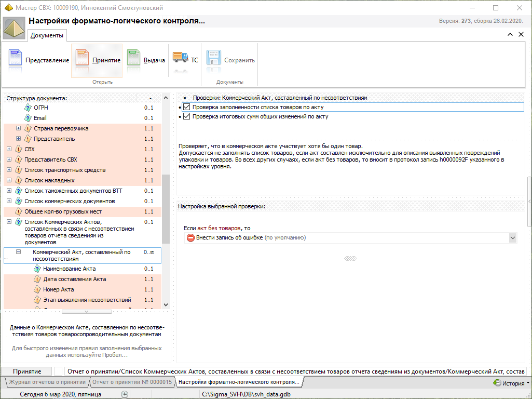Click the Настройка выбранной проверки heading
This screenshot has width=532, height=399.
[x=222, y=206]
